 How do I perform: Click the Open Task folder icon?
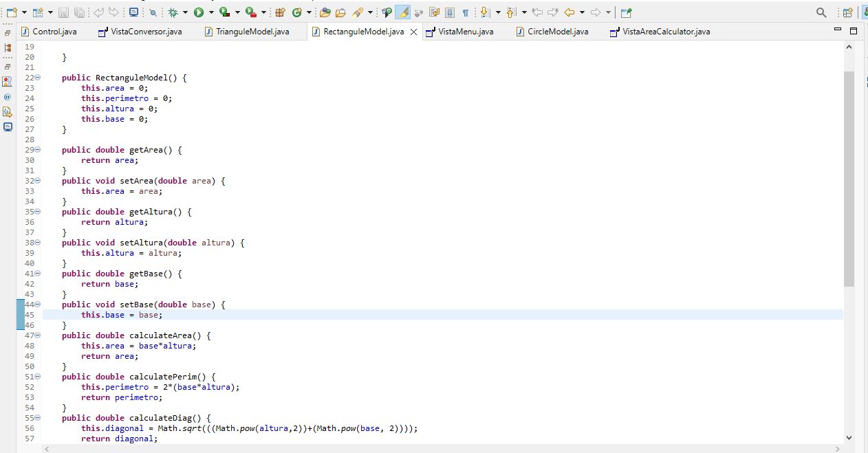(x=340, y=12)
